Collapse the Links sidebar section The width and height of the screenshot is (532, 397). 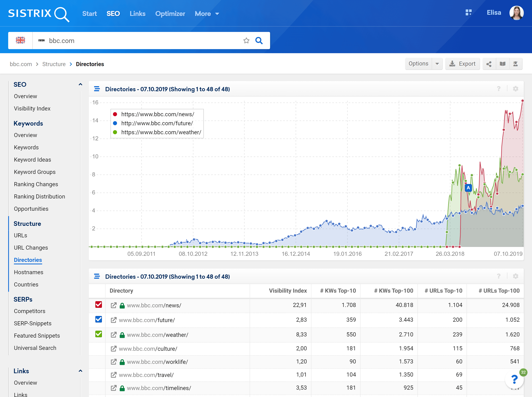coord(80,371)
